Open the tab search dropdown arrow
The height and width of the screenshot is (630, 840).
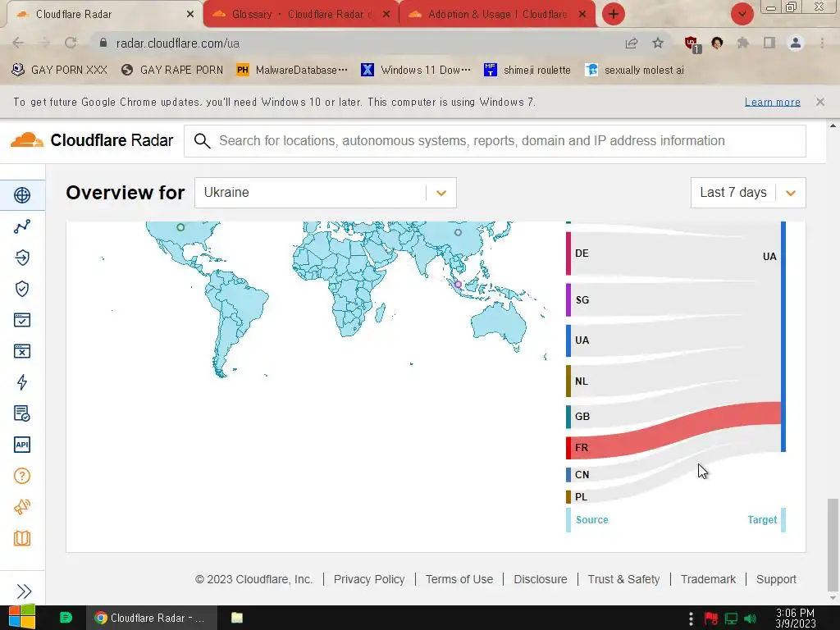click(742, 14)
